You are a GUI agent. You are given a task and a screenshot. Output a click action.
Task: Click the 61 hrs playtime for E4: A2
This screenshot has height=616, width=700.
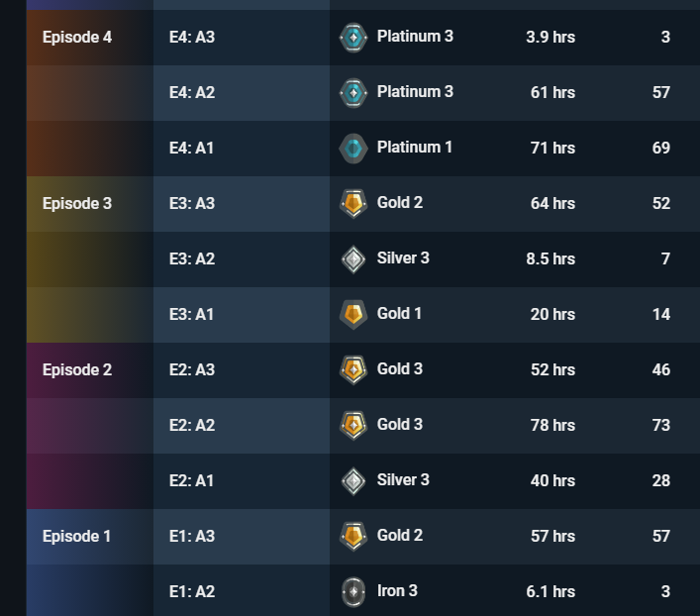[551, 93]
